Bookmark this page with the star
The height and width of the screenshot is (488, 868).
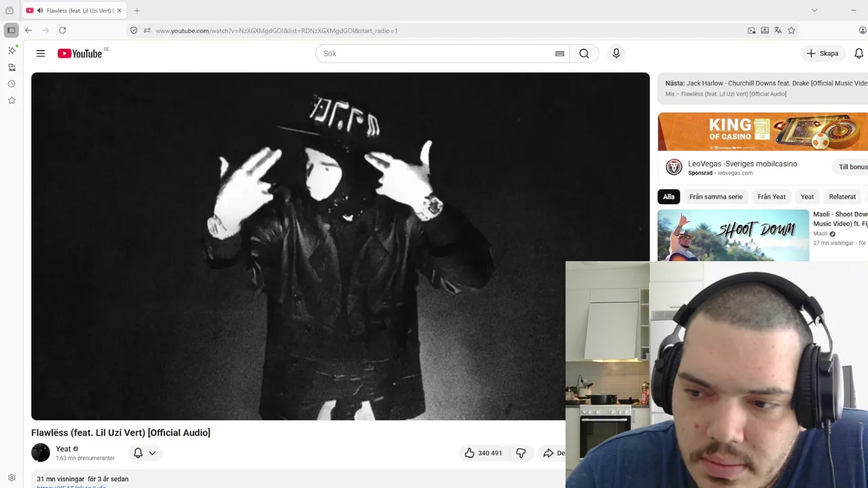[791, 30]
